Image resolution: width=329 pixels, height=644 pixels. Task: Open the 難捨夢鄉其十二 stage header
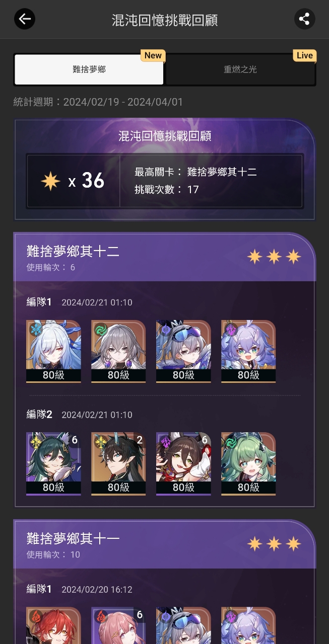pyautogui.click(x=164, y=257)
